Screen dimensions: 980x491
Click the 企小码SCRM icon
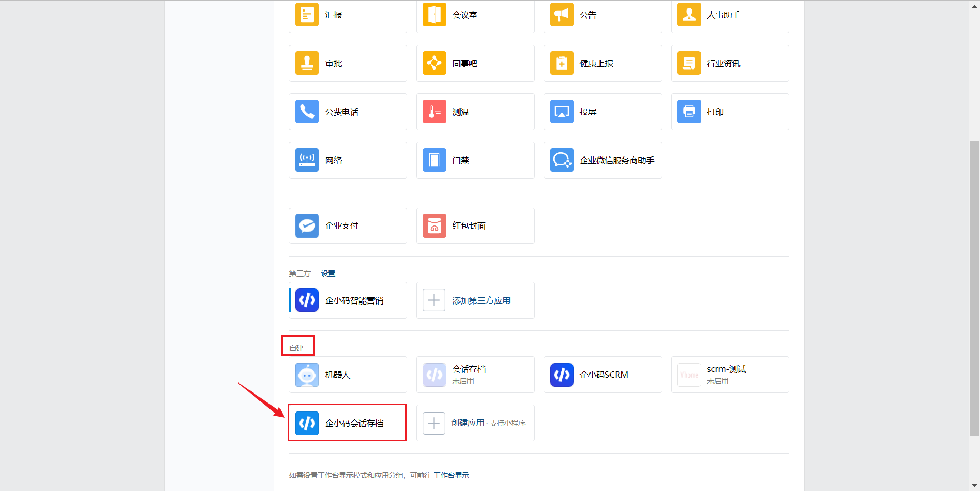click(562, 375)
